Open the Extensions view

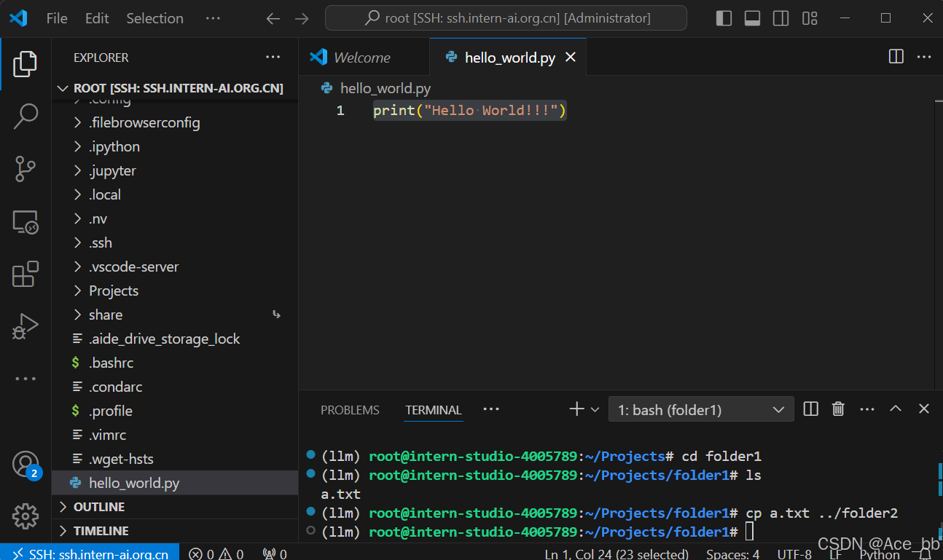tap(26, 275)
